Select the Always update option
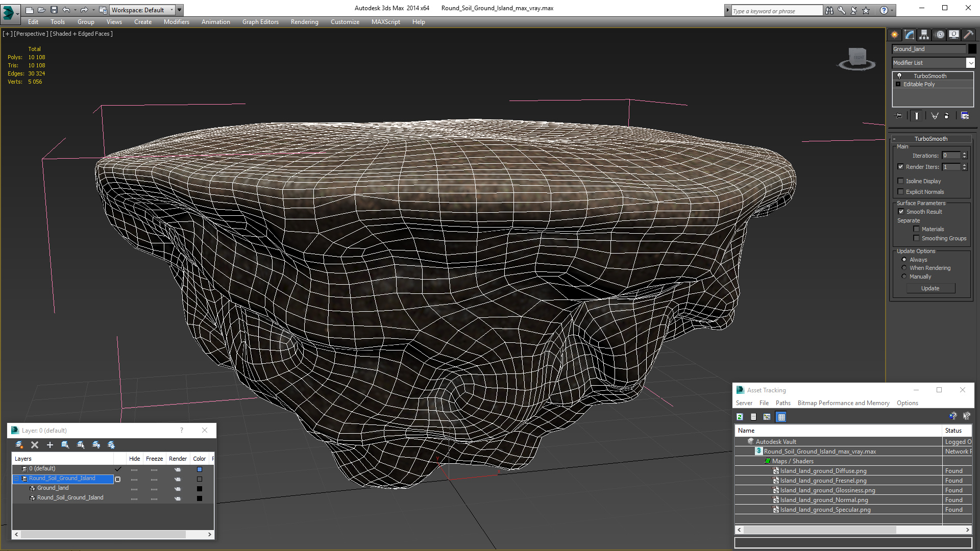Screen dimensions: 980x551 (904, 260)
